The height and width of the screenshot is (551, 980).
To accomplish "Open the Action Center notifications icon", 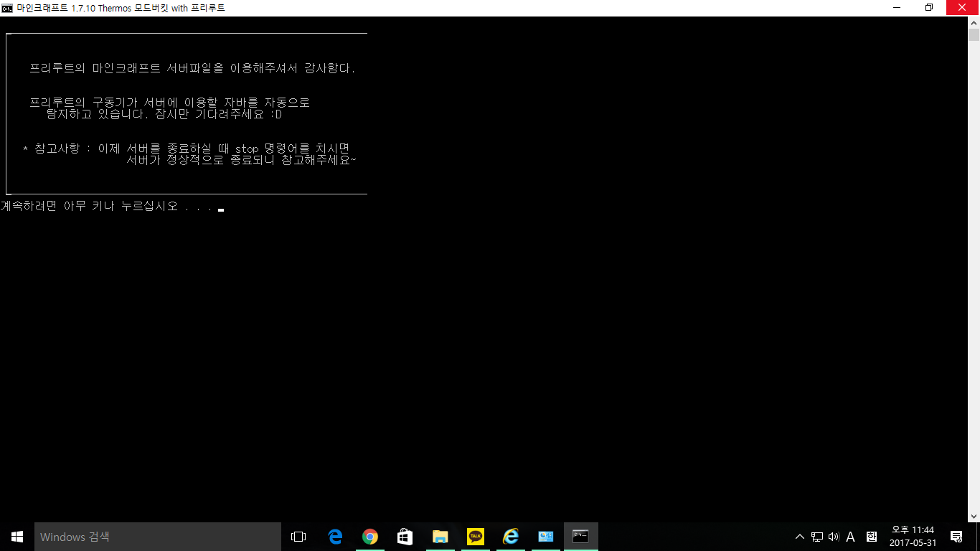I will [956, 537].
